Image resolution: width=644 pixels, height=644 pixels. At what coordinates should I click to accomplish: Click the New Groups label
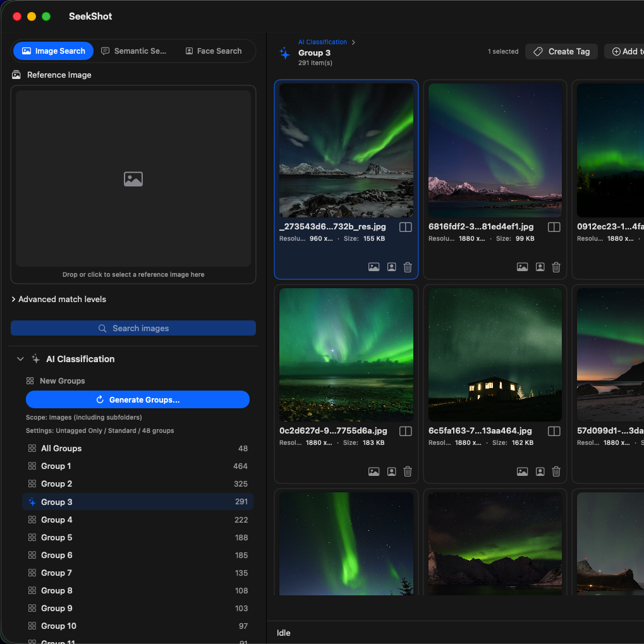click(62, 380)
